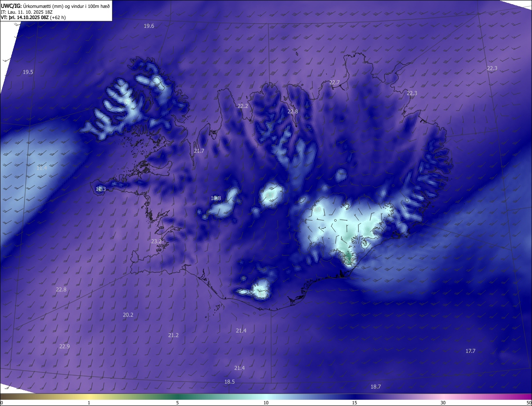Click the 23.2 value label

coord(156,241)
